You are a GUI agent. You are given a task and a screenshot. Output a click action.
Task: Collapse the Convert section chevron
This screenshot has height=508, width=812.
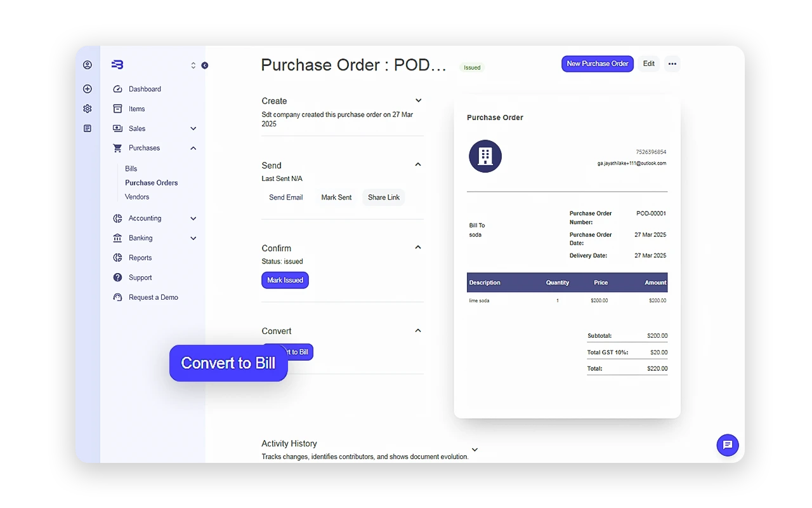(x=418, y=330)
